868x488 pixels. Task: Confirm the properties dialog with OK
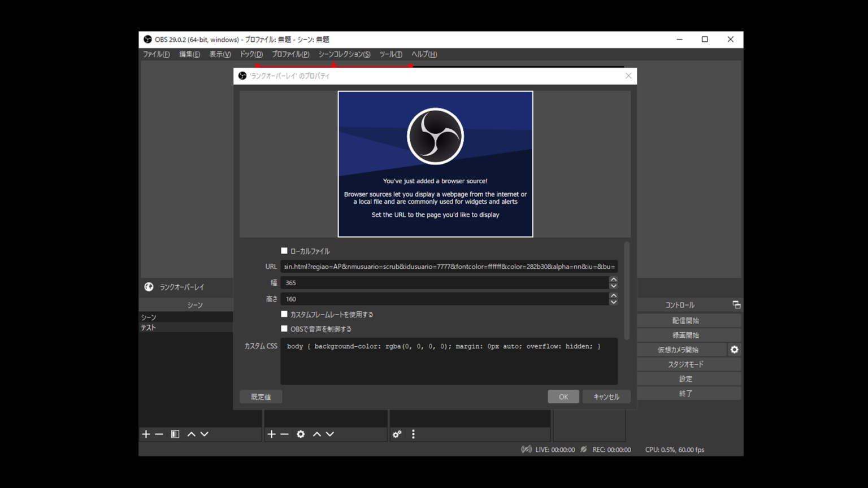click(563, 396)
